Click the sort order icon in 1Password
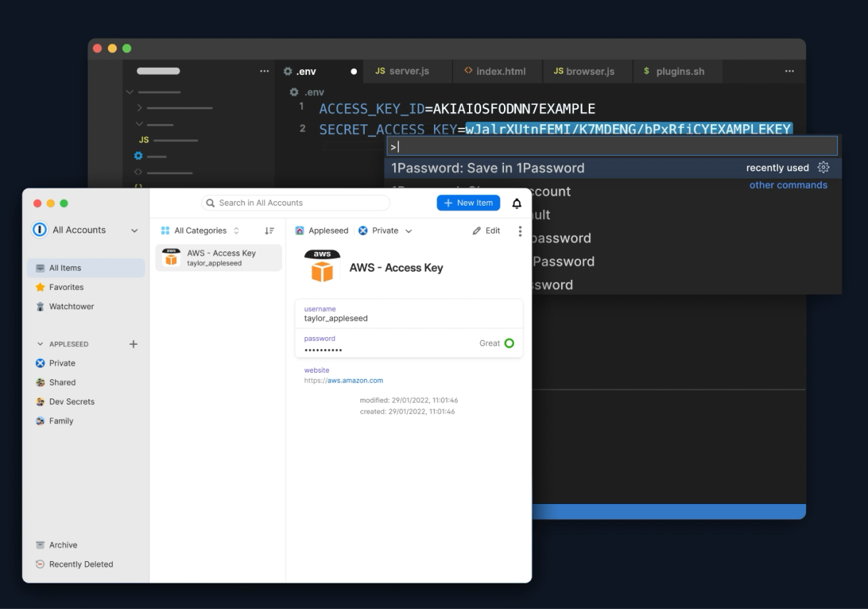 pos(269,231)
